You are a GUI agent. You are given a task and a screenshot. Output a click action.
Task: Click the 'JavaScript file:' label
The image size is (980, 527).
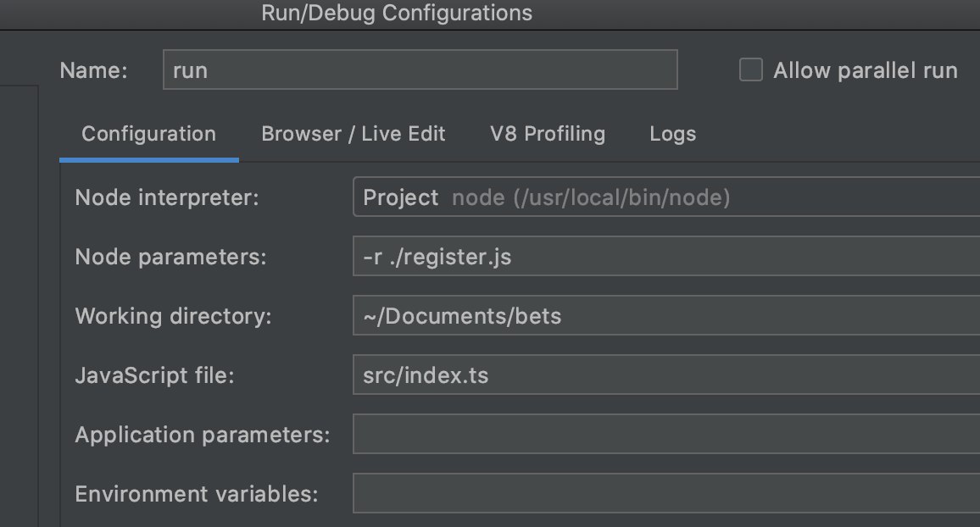(x=154, y=375)
